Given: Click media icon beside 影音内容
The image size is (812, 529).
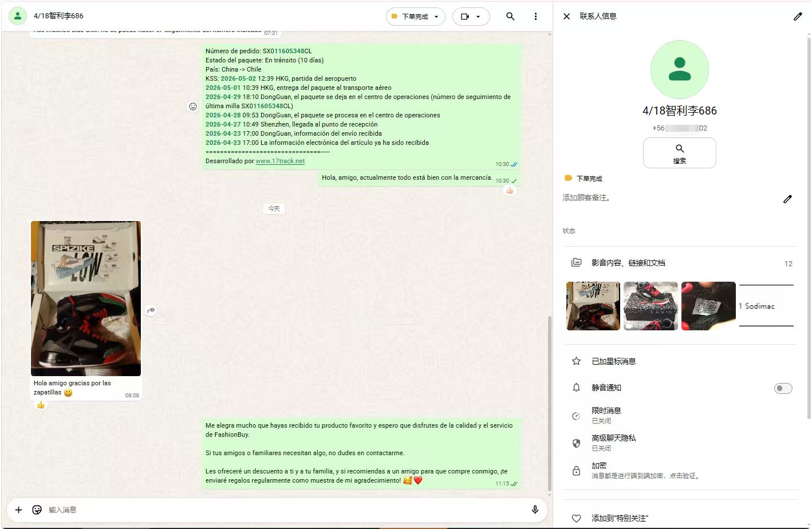Looking at the screenshot, I should coord(576,263).
